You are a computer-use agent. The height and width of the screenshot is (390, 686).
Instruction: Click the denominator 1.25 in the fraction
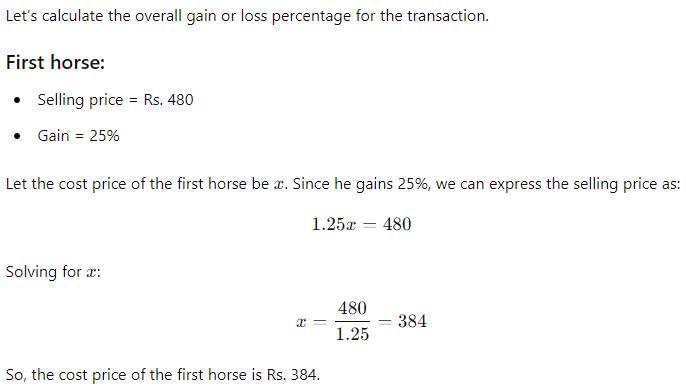pyautogui.click(x=352, y=334)
